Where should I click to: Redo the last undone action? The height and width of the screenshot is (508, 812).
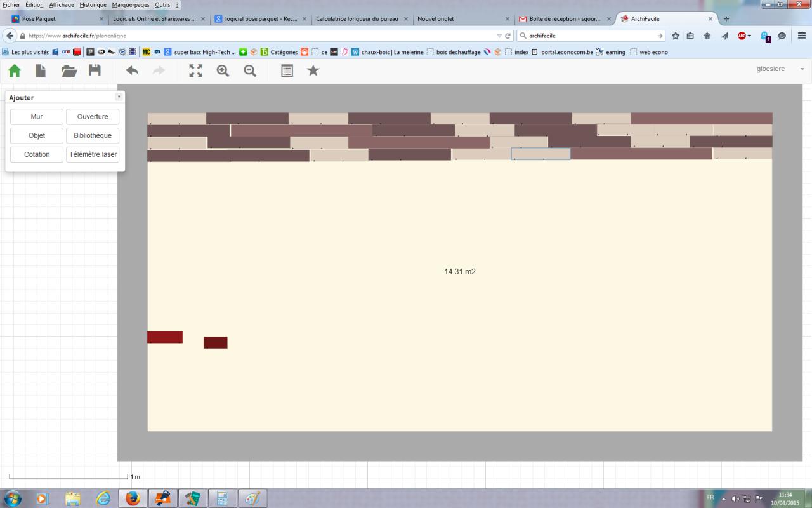[x=159, y=70]
